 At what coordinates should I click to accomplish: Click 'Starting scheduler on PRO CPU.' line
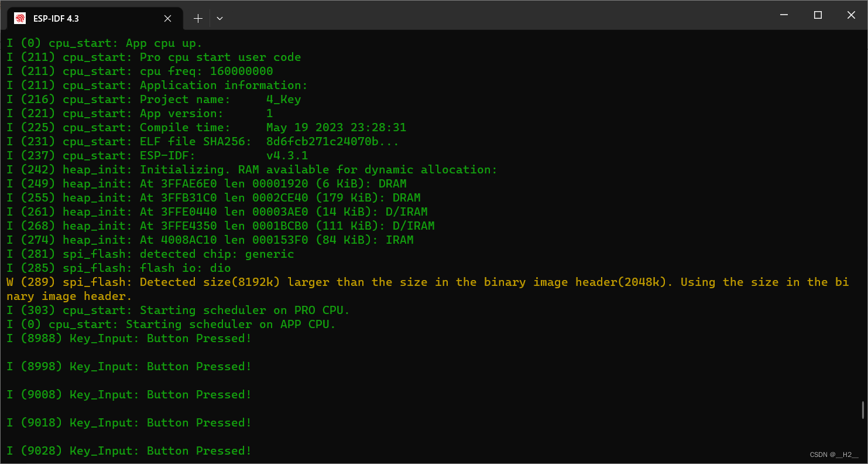178,310
